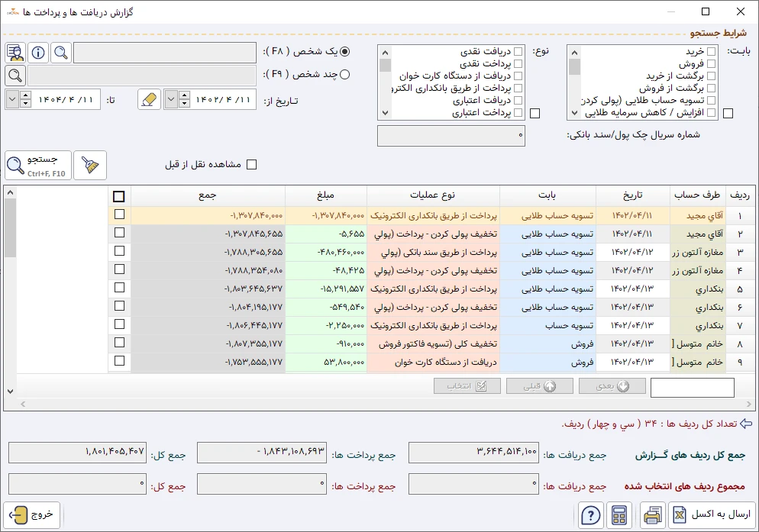This screenshot has height=532, width=759.
Task: Open the from-date dropdown showing ۱۴۰۲/۴/۱۱
Action: pos(171,100)
